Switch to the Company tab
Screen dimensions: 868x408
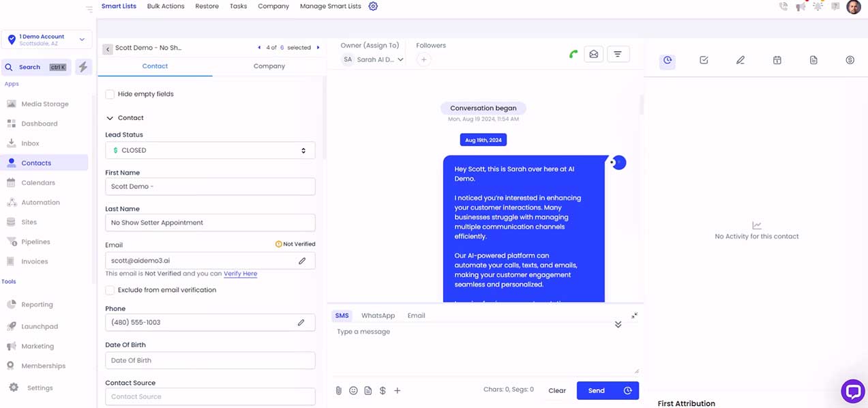(269, 66)
